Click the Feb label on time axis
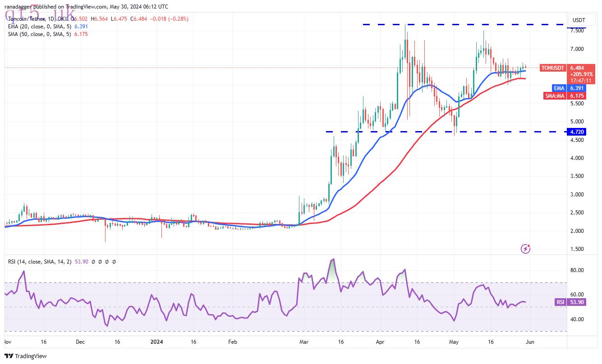This screenshot has height=364, width=602. coord(232,342)
